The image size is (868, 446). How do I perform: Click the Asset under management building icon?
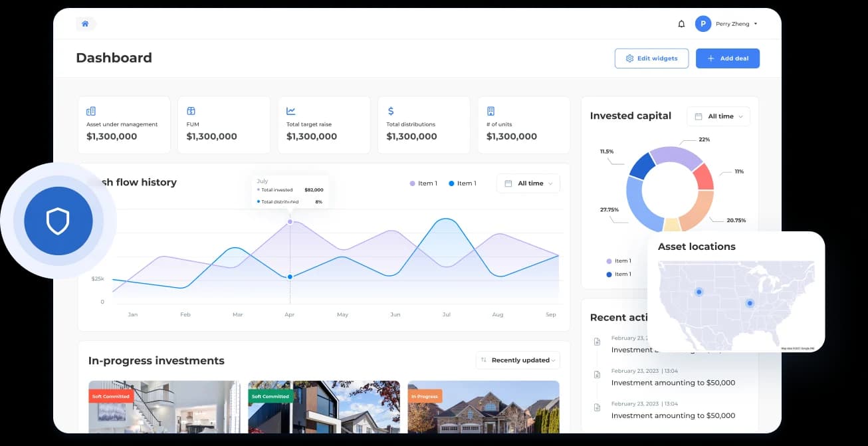[91, 111]
